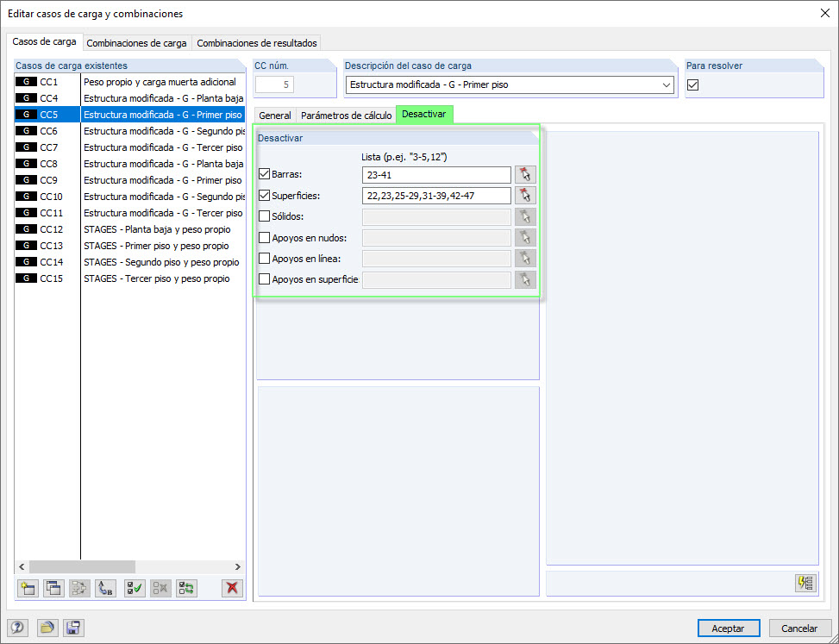Select the Desactivar sub-tab
839x644 pixels.
click(424, 115)
